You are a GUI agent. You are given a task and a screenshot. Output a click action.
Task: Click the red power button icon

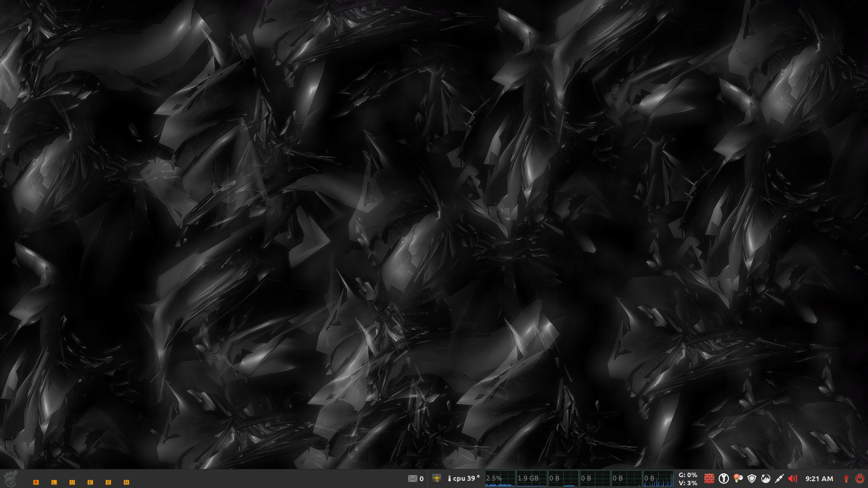pyautogui.click(x=859, y=479)
